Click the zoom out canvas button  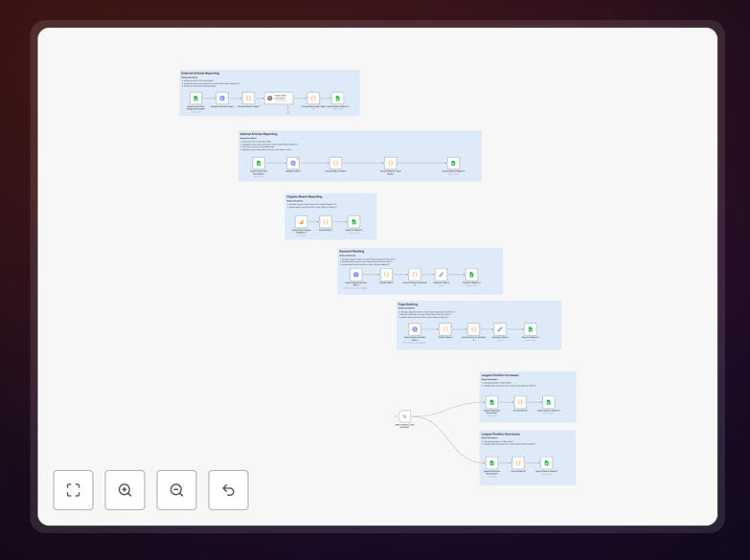[x=176, y=490]
